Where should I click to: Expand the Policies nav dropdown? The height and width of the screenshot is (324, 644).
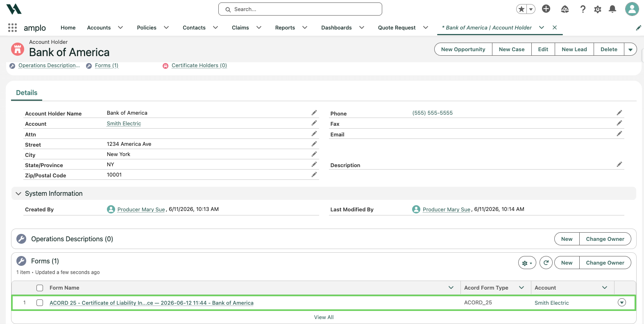[x=166, y=27]
